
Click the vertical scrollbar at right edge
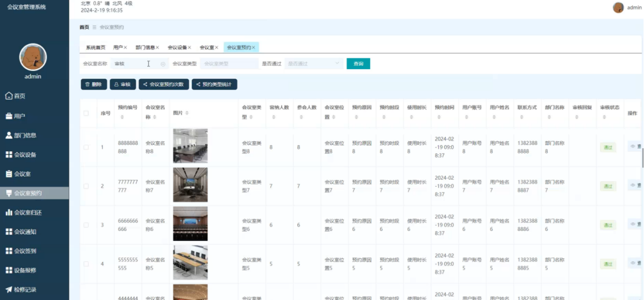pos(642,158)
